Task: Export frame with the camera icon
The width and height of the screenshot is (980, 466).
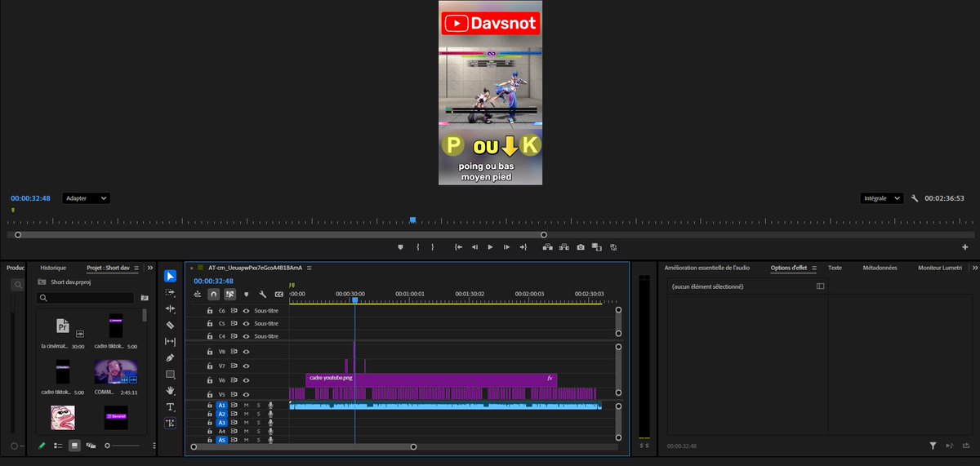Action: pyautogui.click(x=580, y=246)
